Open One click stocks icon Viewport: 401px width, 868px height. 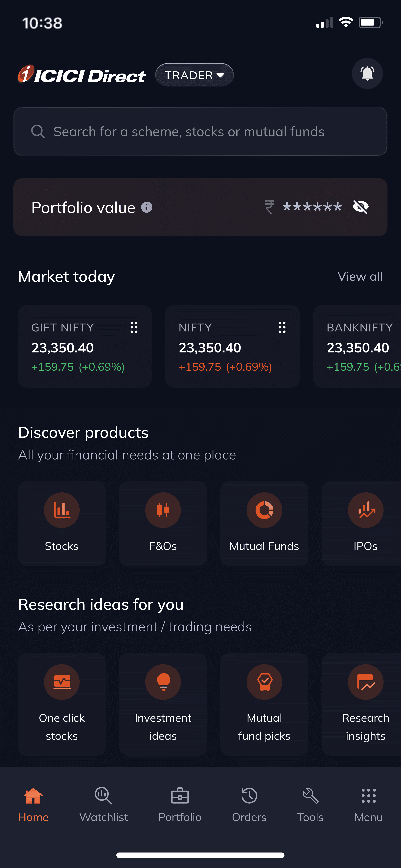[x=62, y=682]
